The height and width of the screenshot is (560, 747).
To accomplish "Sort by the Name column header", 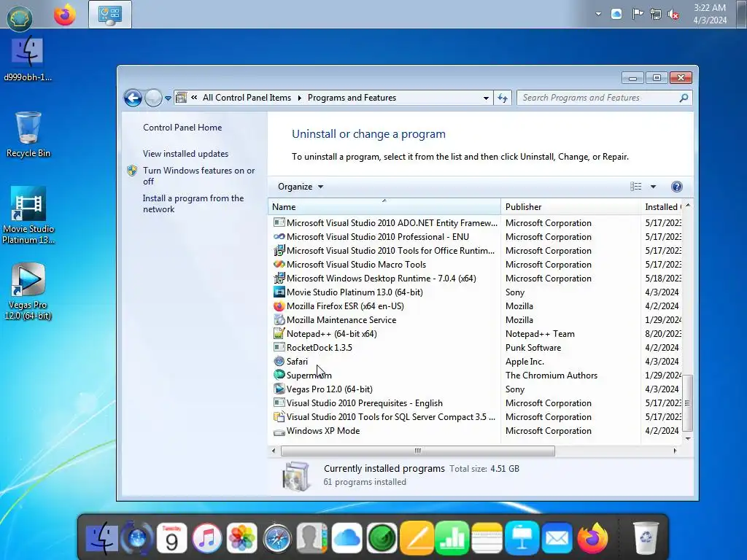I will click(x=384, y=207).
